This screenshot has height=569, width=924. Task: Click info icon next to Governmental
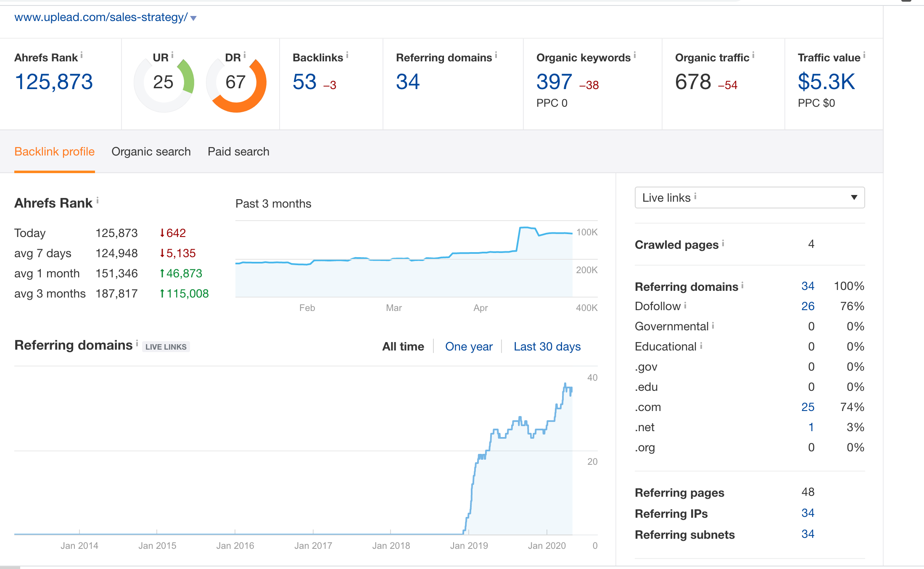713,325
